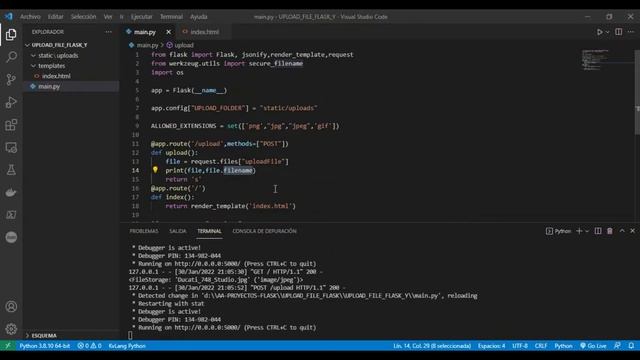Click Lín. 14, Col. 29 cursor position
The height and width of the screenshot is (360, 640).
tap(432, 346)
